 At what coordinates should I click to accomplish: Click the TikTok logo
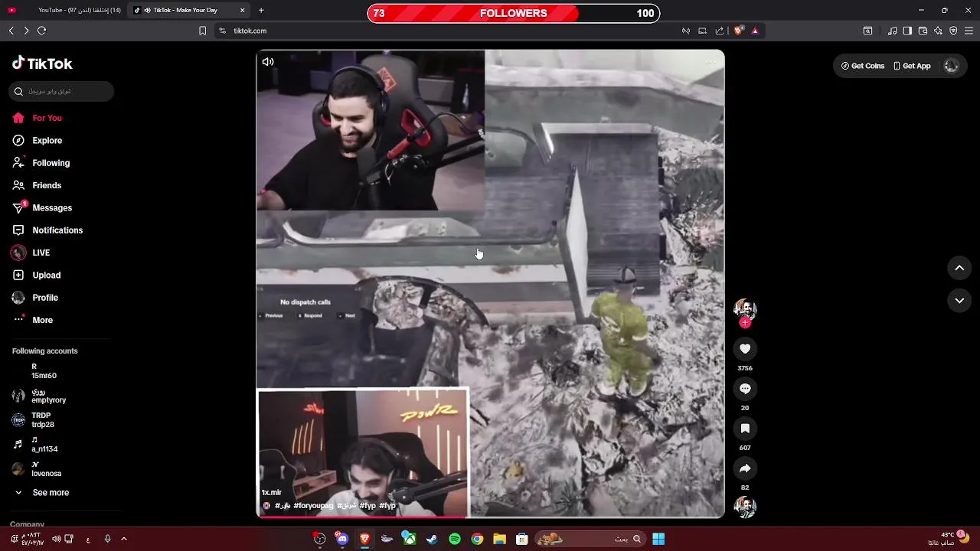(x=42, y=64)
